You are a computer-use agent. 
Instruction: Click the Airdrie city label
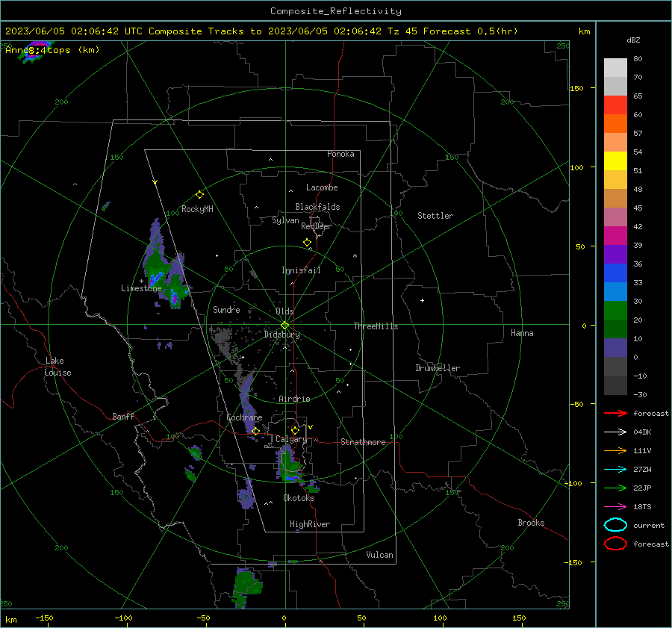pos(294,399)
